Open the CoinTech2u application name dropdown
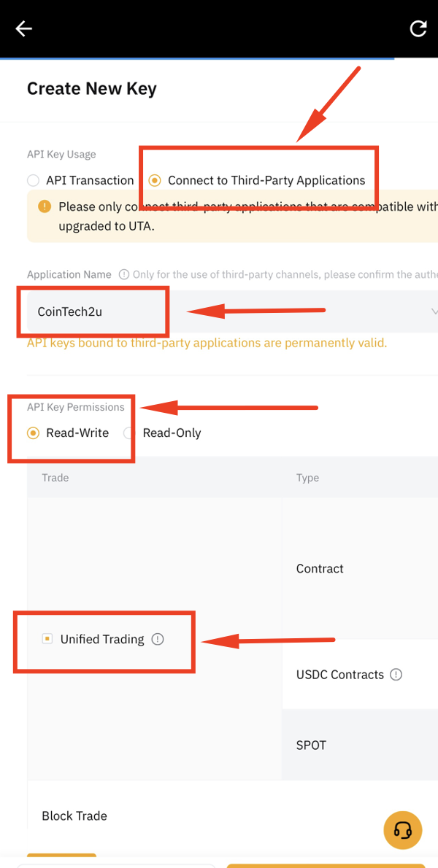This screenshot has height=868, width=438. coord(232,311)
